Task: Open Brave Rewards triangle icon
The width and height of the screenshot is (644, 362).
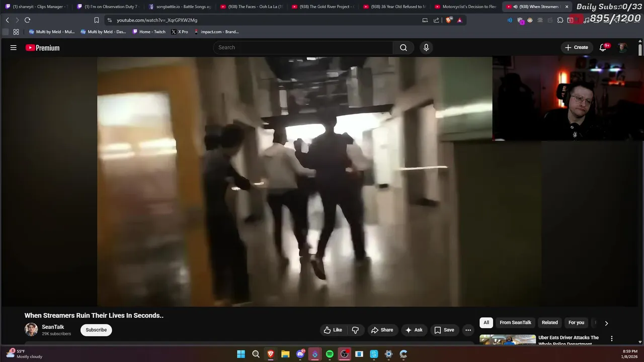Action: [x=459, y=20]
